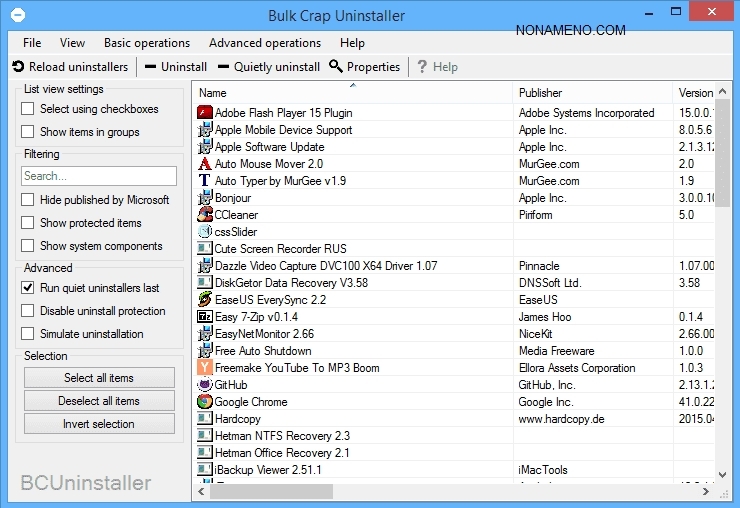The width and height of the screenshot is (740, 508).
Task: Open the Basic operations menu
Action: point(146,43)
